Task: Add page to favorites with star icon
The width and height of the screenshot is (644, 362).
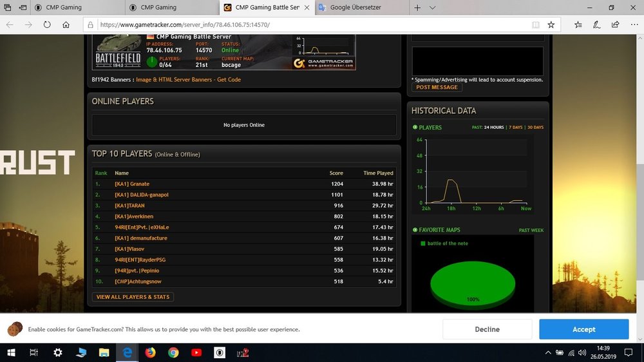Action: coord(551,24)
